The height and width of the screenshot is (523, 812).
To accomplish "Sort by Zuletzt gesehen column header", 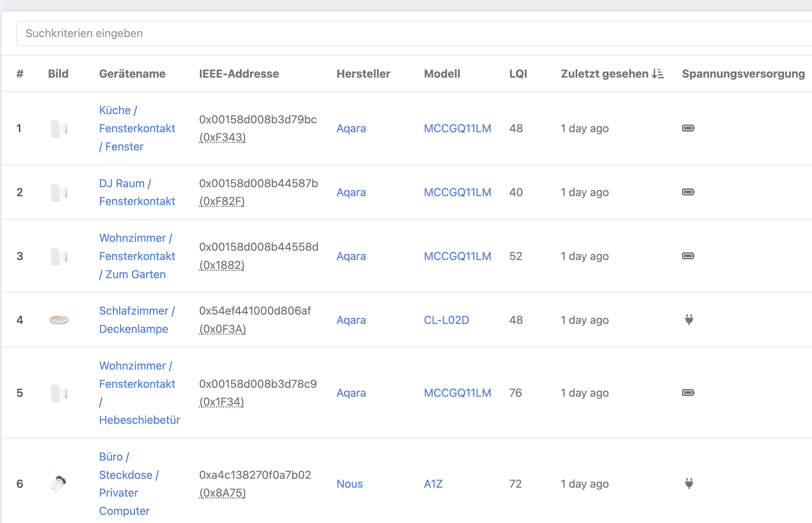I will point(604,74).
